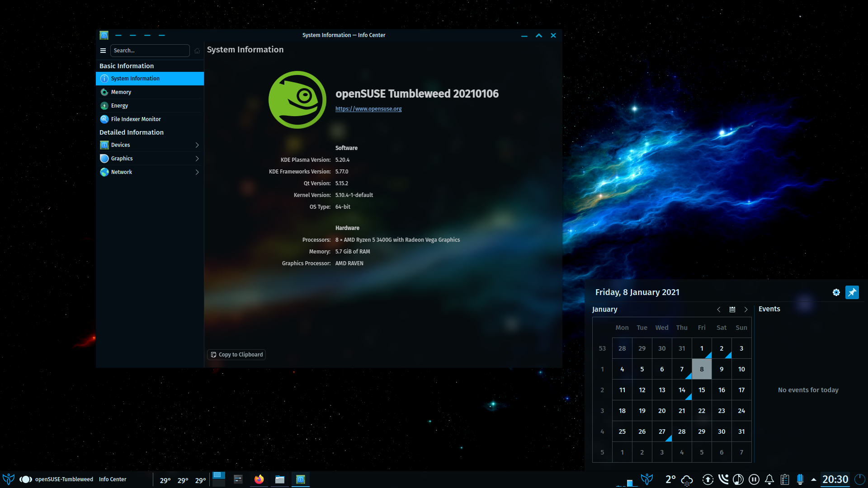Open file manager from the taskbar
Viewport: 868px width, 488px height.
pos(280,479)
